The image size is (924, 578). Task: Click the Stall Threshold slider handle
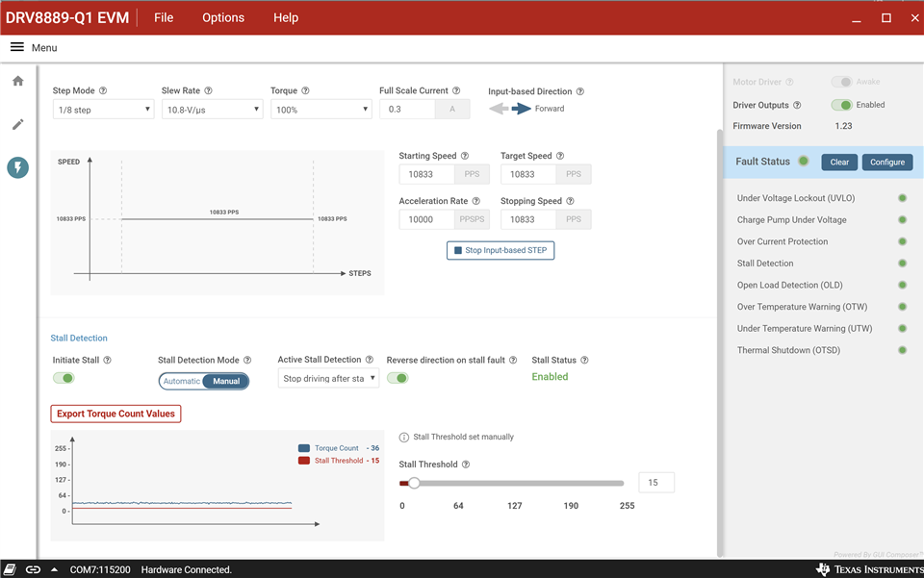(x=414, y=483)
